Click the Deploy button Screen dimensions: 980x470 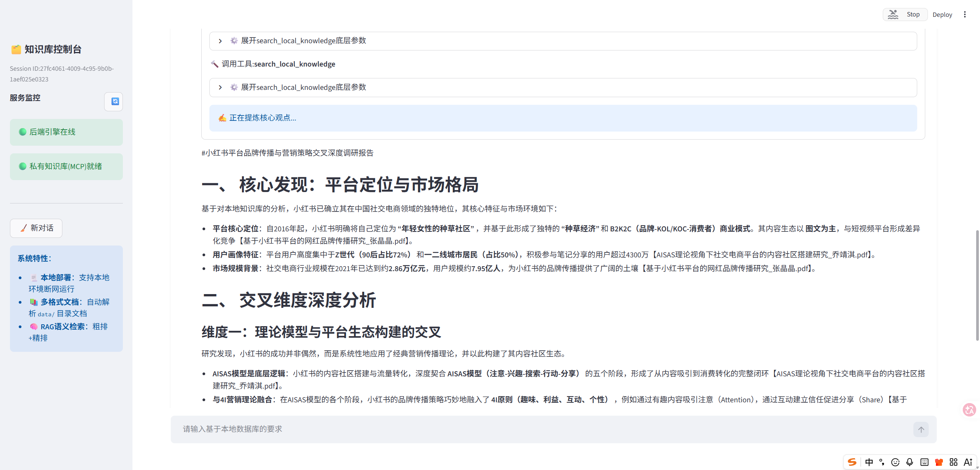942,15
